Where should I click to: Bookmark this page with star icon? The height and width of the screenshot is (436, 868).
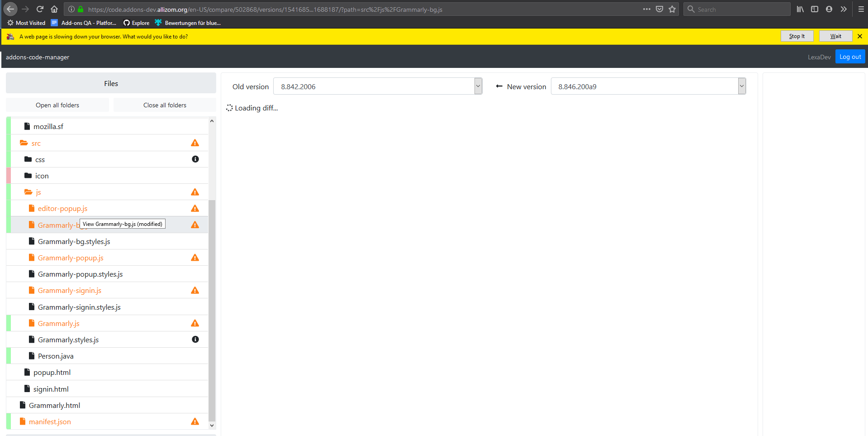(x=672, y=9)
